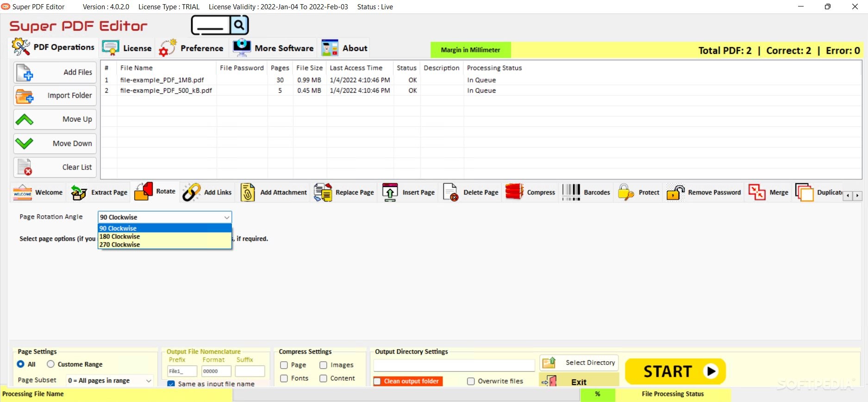Click the Clear List document icon
The height and width of the screenshot is (402, 868).
point(25,167)
